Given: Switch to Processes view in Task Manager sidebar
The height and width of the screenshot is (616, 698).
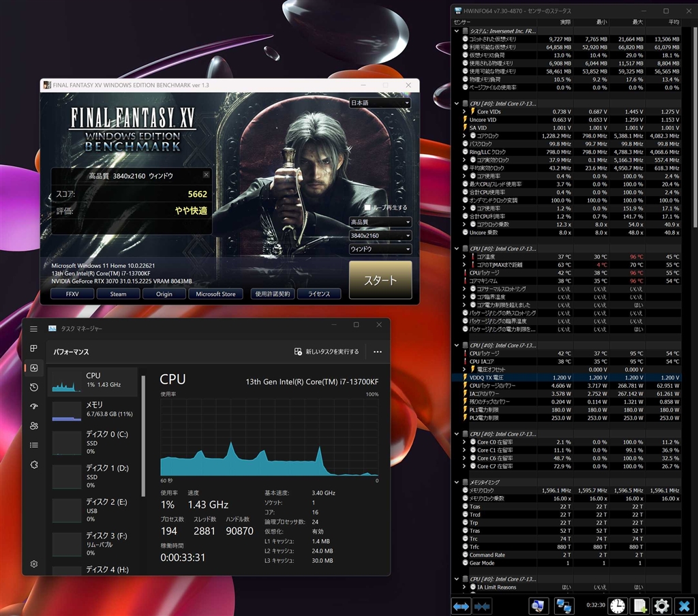Looking at the screenshot, I should (33, 348).
